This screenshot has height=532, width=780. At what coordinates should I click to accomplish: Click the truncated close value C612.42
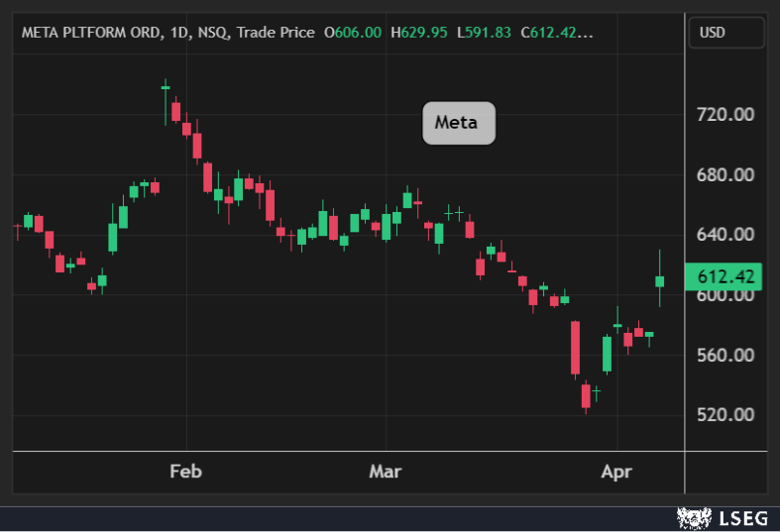tap(555, 33)
